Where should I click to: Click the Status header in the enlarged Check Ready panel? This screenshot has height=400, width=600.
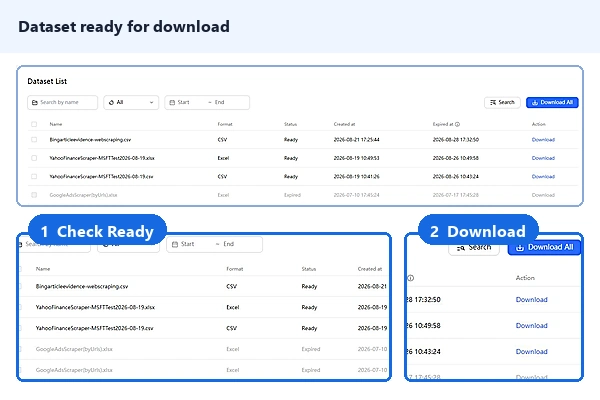pos(309,269)
